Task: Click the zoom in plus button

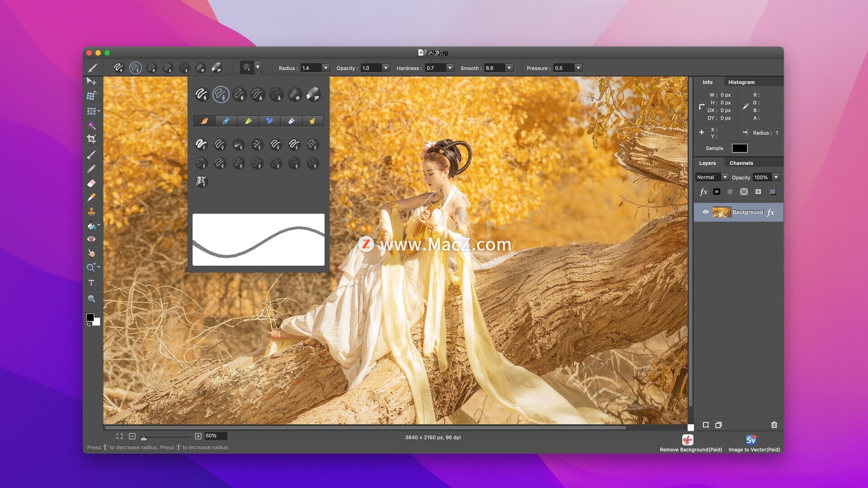Action: (x=198, y=436)
